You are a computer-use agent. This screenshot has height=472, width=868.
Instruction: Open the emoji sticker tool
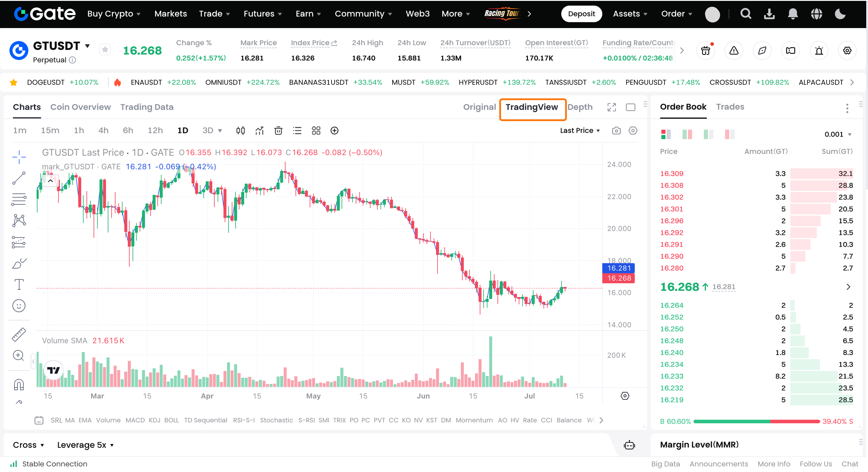coord(19,306)
